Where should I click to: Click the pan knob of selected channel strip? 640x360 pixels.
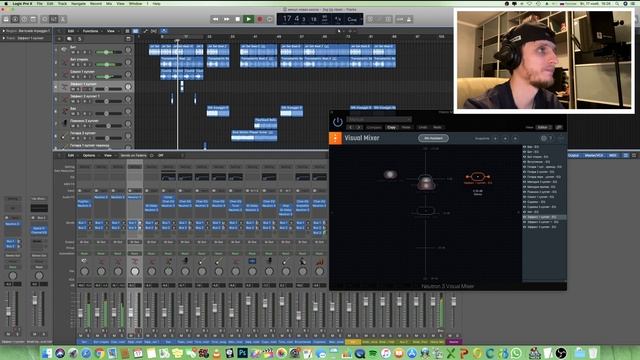click(134, 271)
